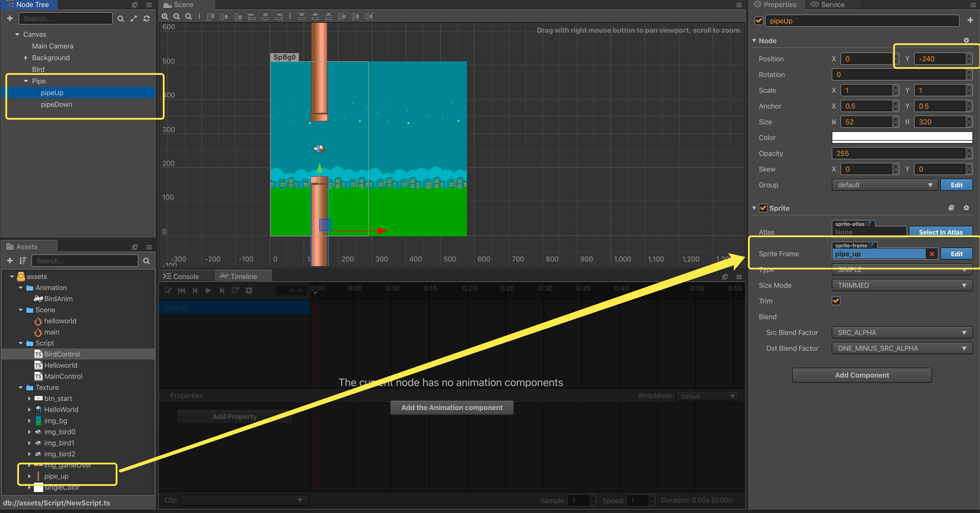980x513 pixels.
Task: Distribute nodes by left edges
Action: coord(342,16)
